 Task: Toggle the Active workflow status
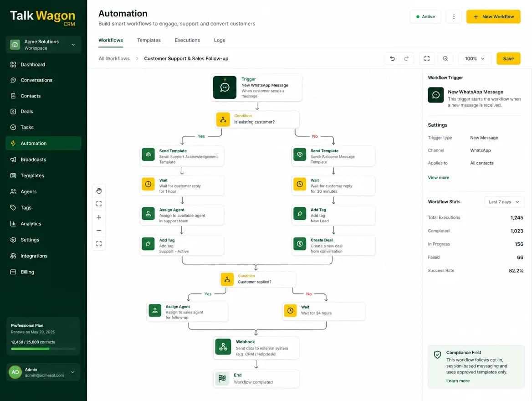point(425,17)
